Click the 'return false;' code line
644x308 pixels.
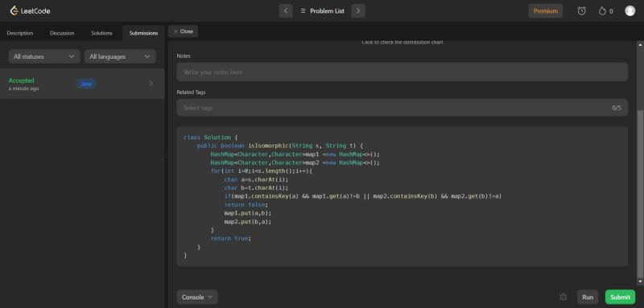click(x=246, y=204)
